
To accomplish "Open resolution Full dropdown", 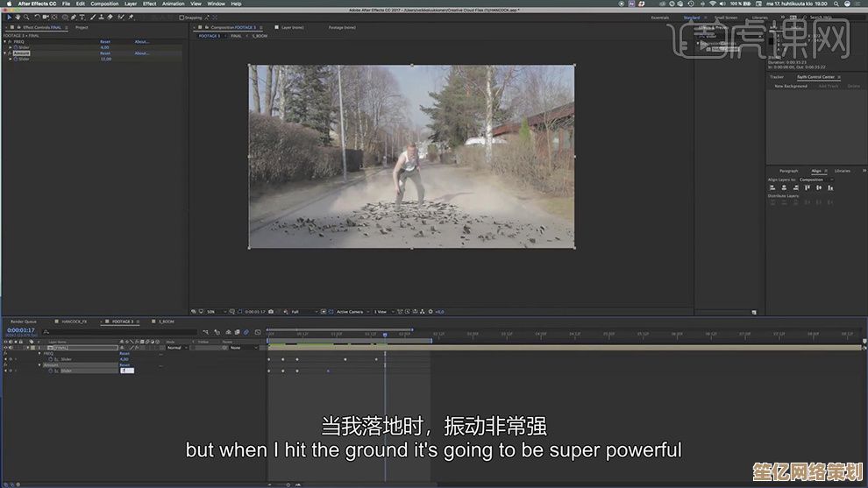I will 304,312.
